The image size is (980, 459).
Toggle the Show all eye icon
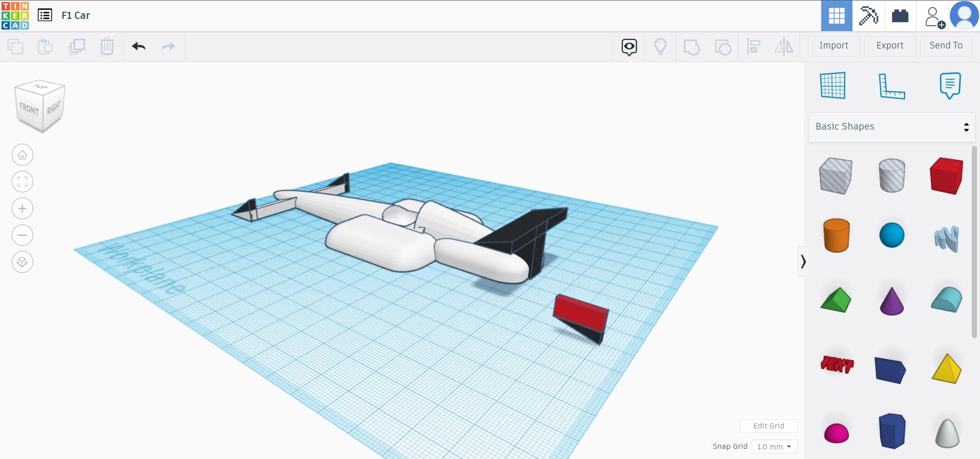tap(629, 47)
